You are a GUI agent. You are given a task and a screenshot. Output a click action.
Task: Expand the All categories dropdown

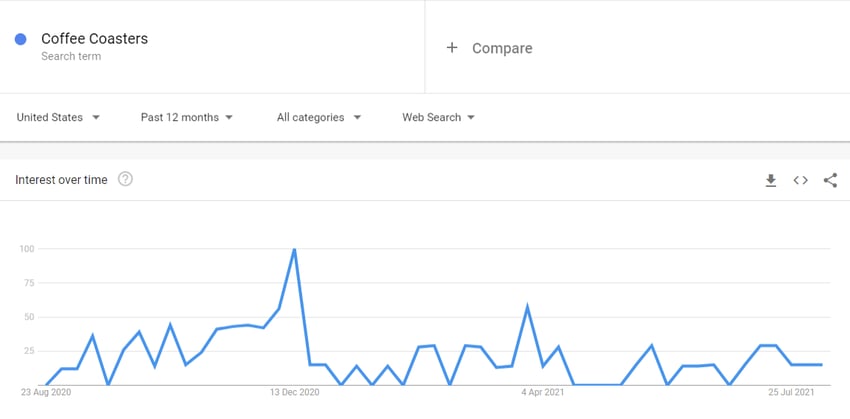point(319,117)
